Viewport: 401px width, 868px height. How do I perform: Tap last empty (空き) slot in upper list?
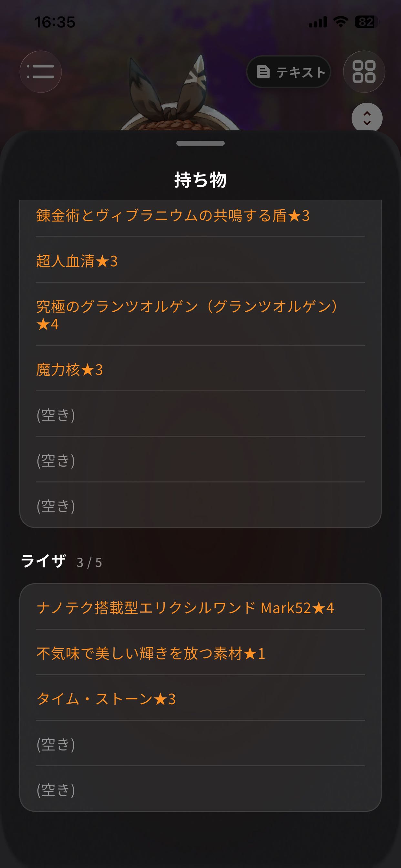pyautogui.click(x=200, y=505)
